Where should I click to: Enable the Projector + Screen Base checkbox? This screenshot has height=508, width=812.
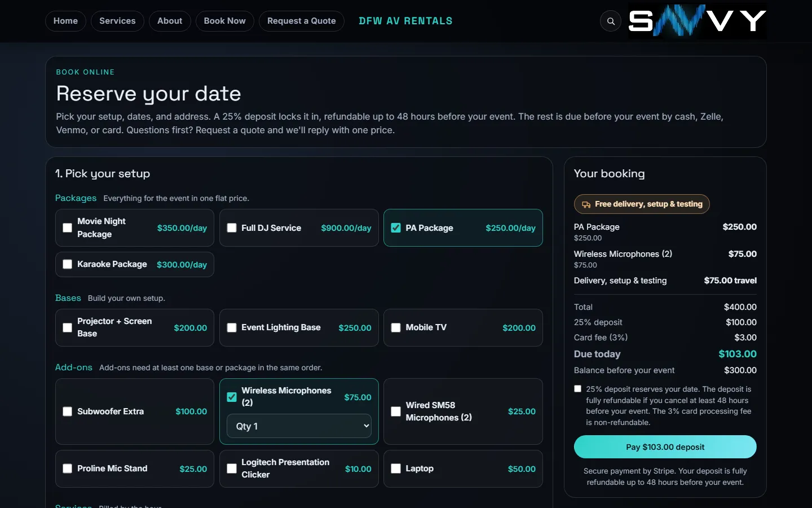[67, 327]
